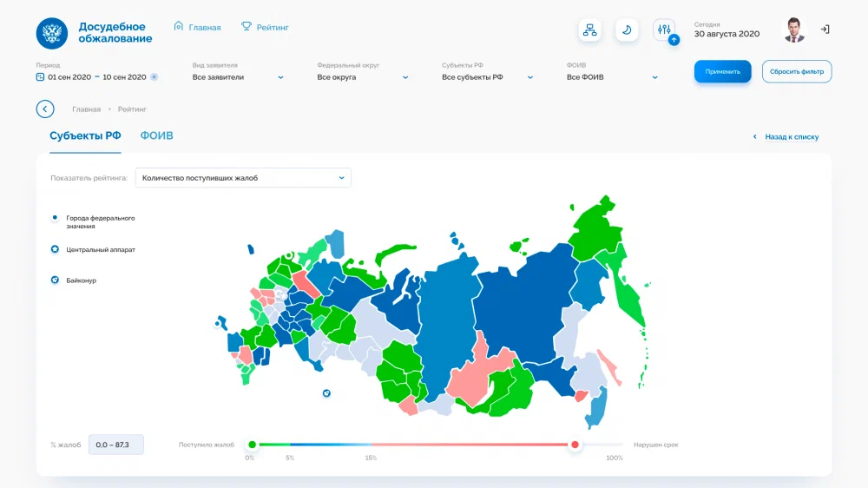
Task: Expand ФОИВ filter dropdown
Action: point(612,77)
